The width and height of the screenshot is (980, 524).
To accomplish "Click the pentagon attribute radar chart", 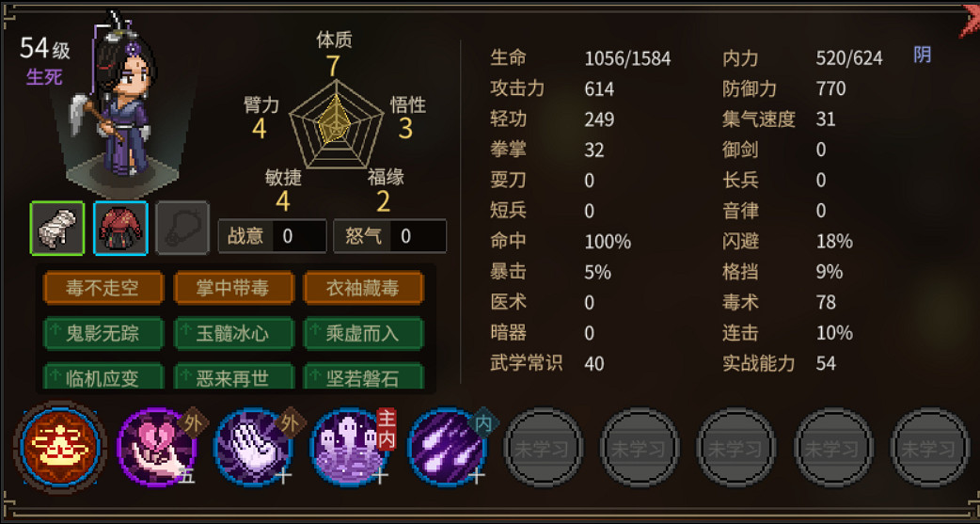I will pyautogui.click(x=336, y=124).
